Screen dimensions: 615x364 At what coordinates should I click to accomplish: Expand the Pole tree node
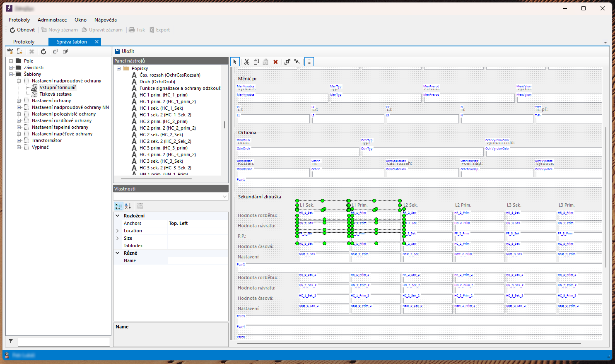coord(11,61)
